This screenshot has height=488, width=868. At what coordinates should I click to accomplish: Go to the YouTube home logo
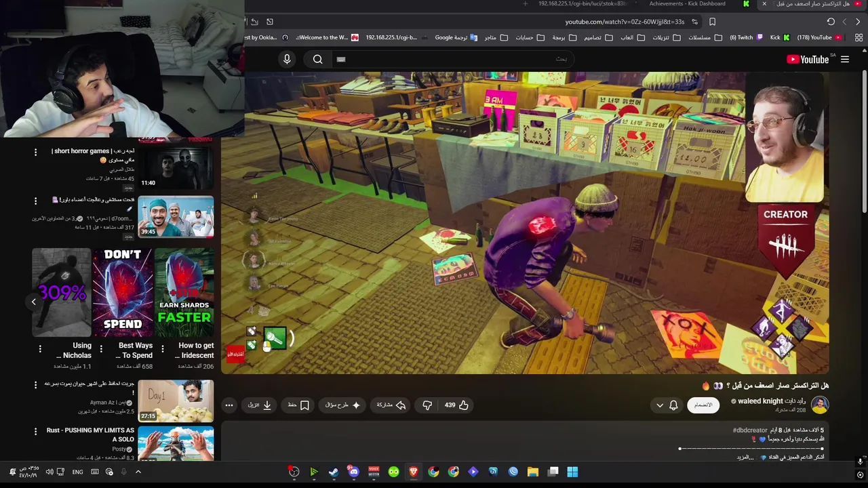(x=808, y=60)
